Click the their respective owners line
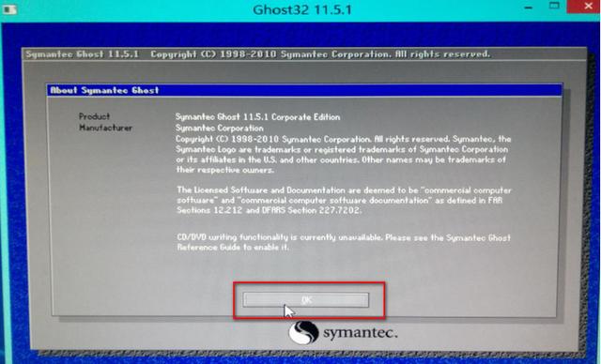The width and height of the screenshot is (601, 364). click(x=225, y=170)
